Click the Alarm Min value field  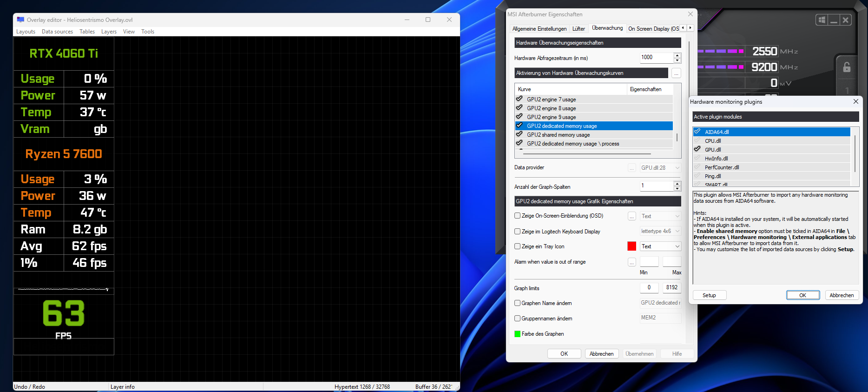point(649,262)
